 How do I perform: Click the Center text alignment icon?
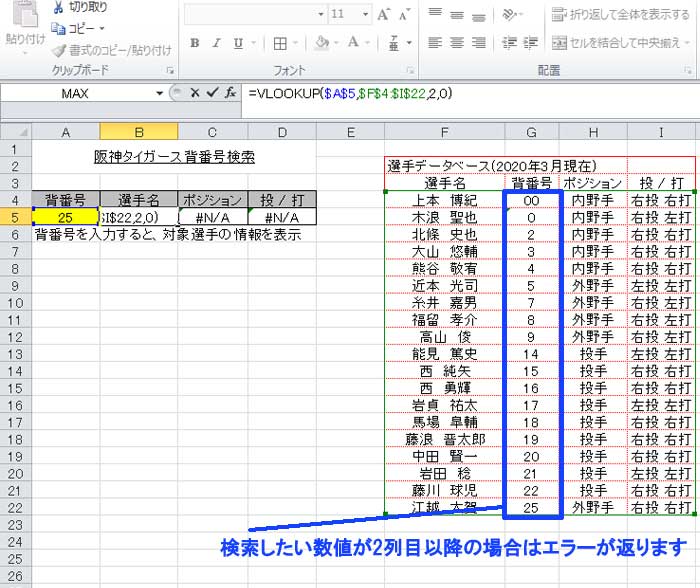(x=457, y=43)
